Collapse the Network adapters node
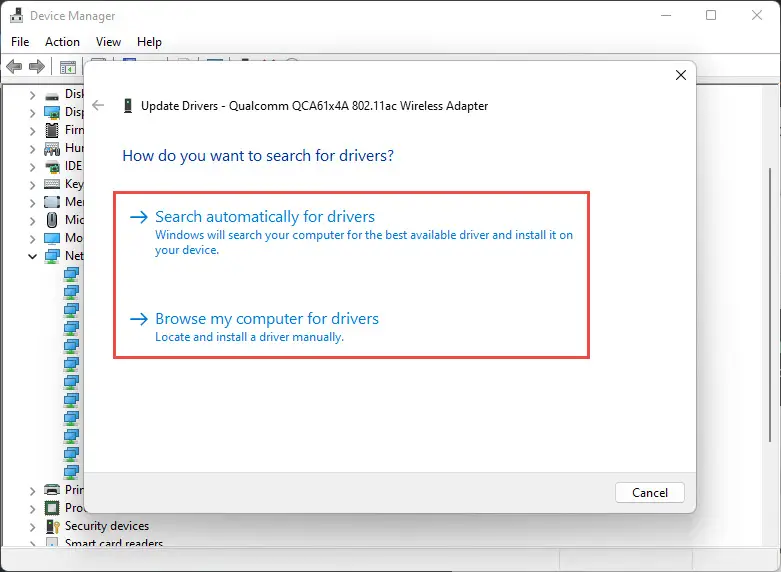781x572 pixels. pyautogui.click(x=32, y=257)
